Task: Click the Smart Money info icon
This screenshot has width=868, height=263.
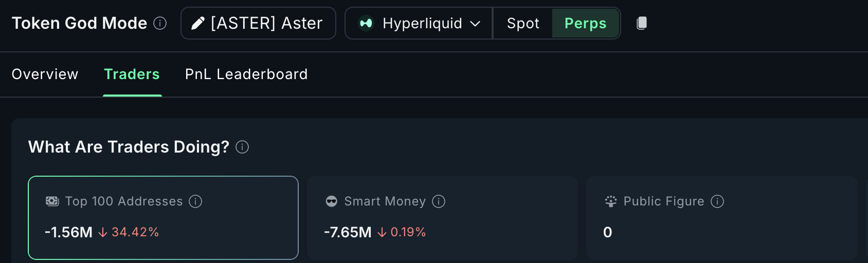Action: point(439,201)
